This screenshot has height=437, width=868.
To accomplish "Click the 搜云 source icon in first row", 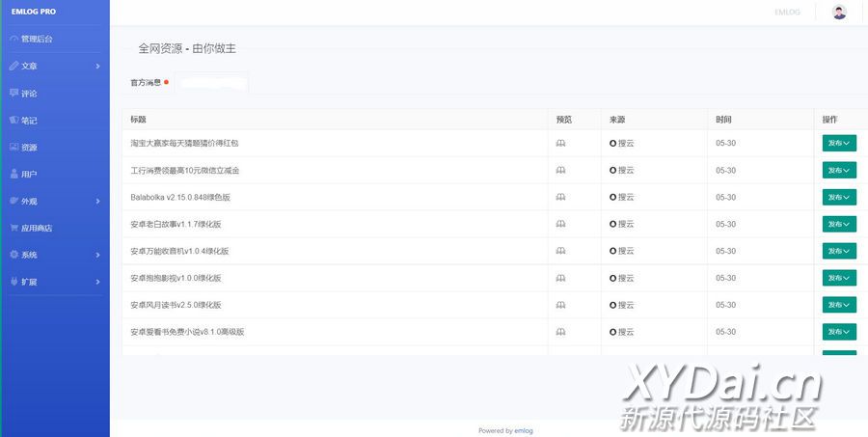I will [613, 143].
